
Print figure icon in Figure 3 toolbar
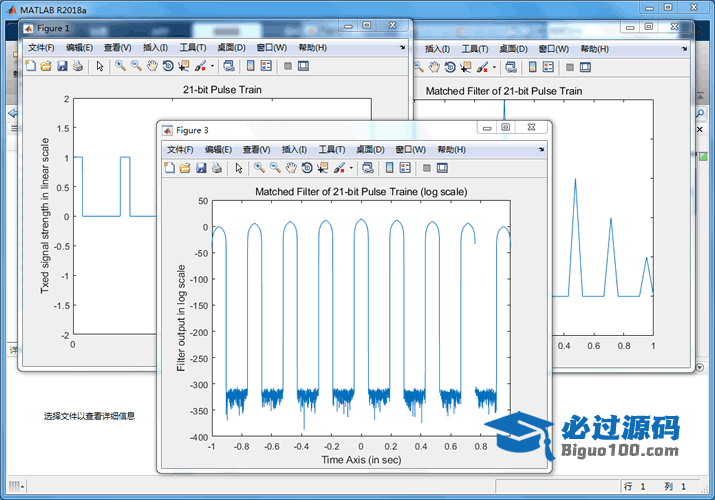pyautogui.click(x=217, y=168)
